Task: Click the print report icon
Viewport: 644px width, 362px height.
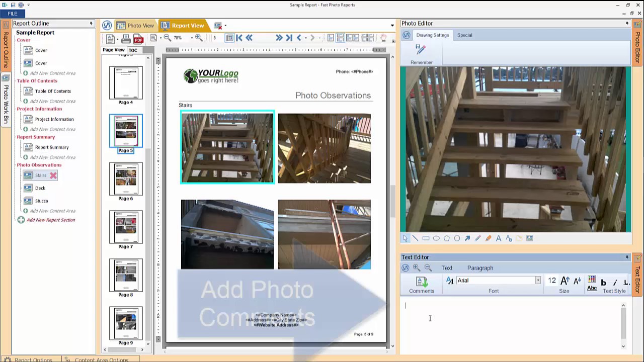Action: point(126,38)
